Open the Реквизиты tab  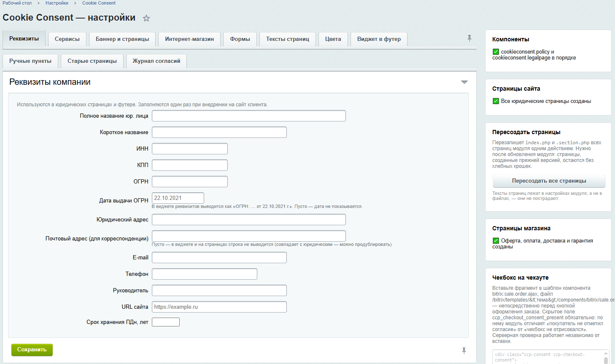click(24, 38)
